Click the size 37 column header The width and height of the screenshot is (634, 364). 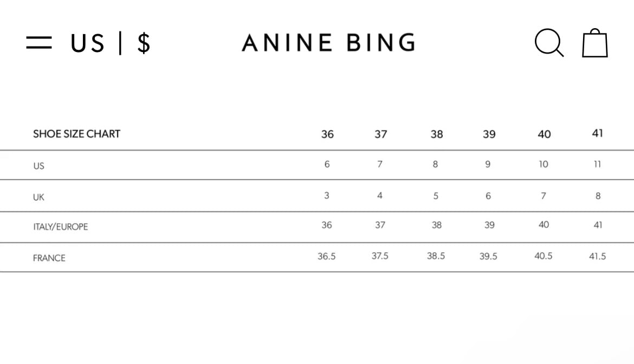click(381, 134)
